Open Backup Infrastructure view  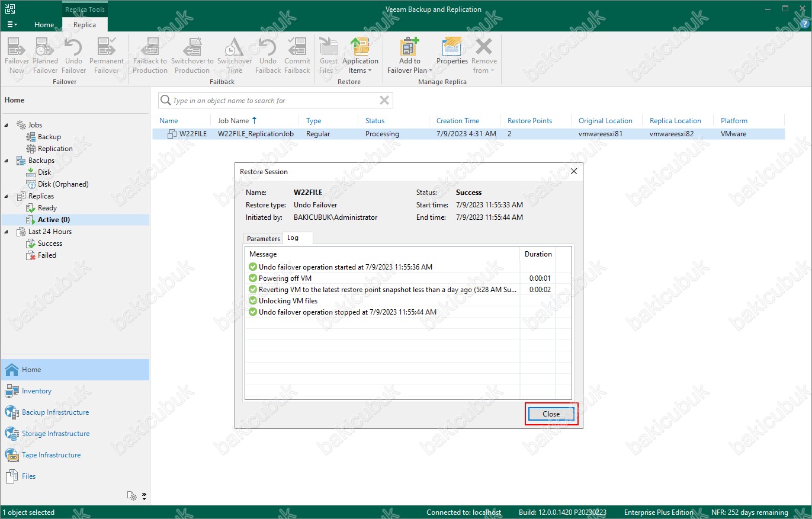coord(75,412)
